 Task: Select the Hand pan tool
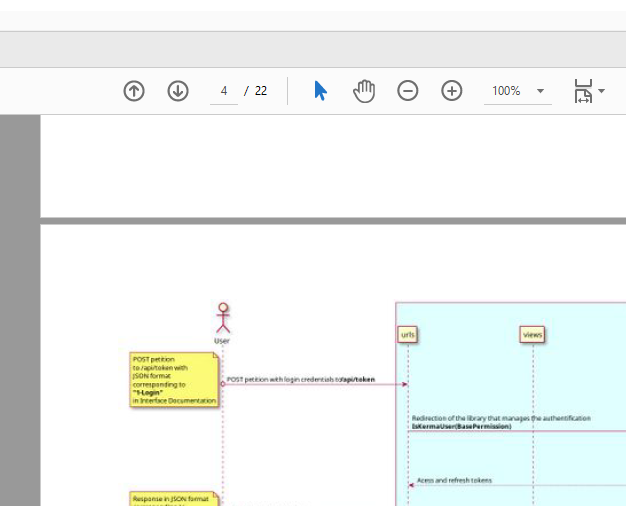tap(364, 91)
